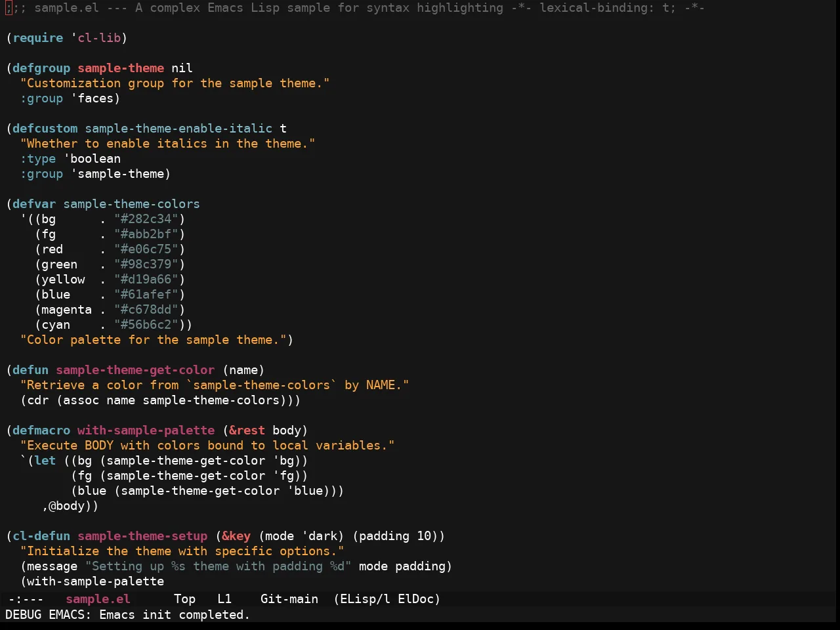The width and height of the screenshot is (840, 630).
Task: Place cursor on the require keyword
Action: click(x=38, y=38)
